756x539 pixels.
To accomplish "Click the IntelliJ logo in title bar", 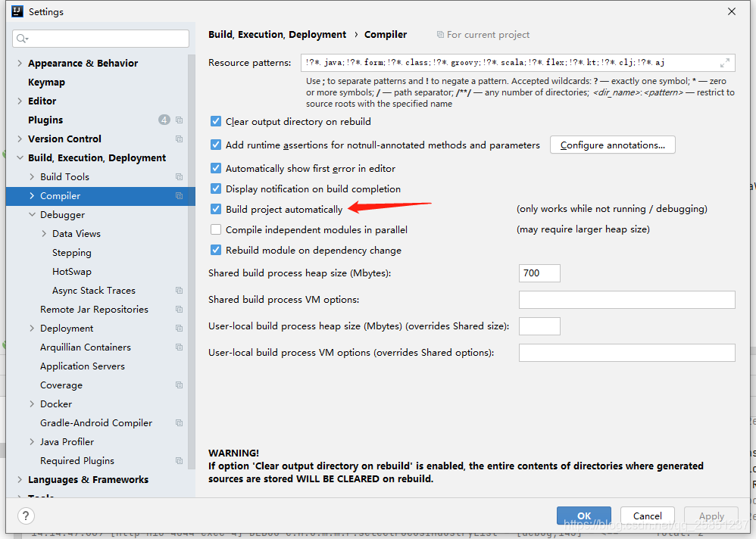I will (17, 11).
